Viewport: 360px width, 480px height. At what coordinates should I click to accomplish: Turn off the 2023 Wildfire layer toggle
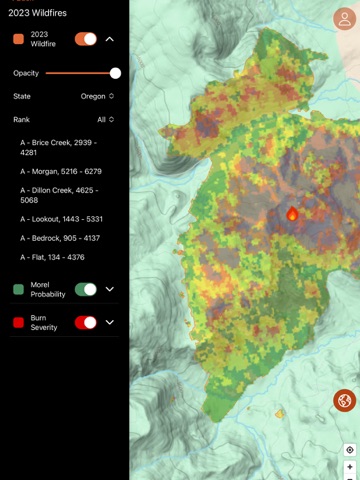coord(86,39)
